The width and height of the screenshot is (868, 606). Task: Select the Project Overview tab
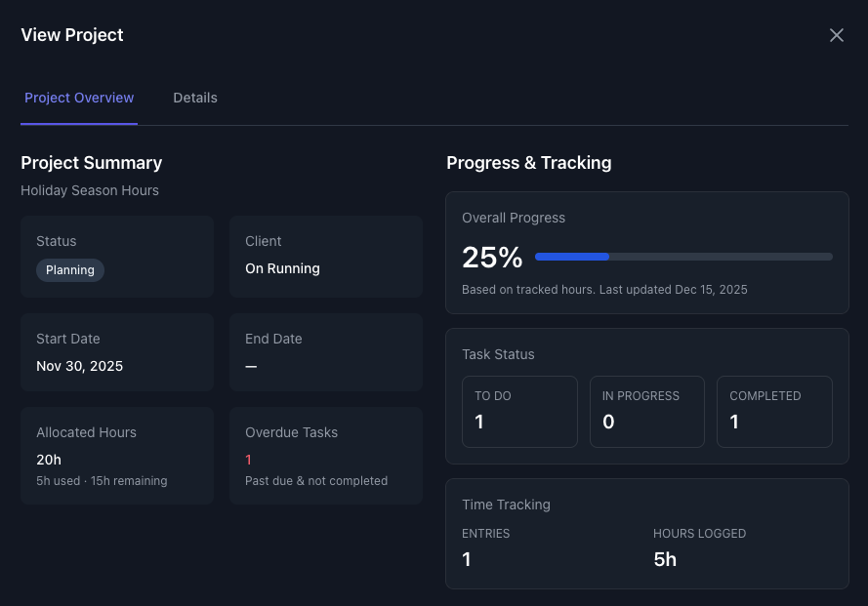[x=79, y=98]
